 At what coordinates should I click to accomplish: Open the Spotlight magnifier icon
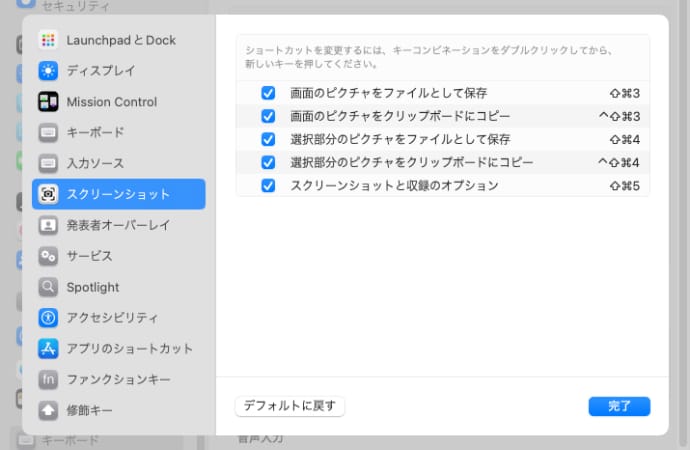[49, 287]
